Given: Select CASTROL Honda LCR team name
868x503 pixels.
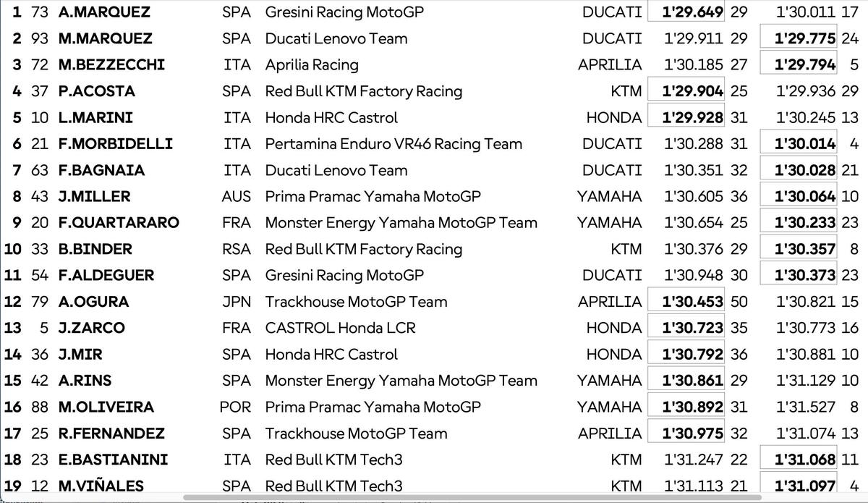Looking at the screenshot, I should 340,328.
